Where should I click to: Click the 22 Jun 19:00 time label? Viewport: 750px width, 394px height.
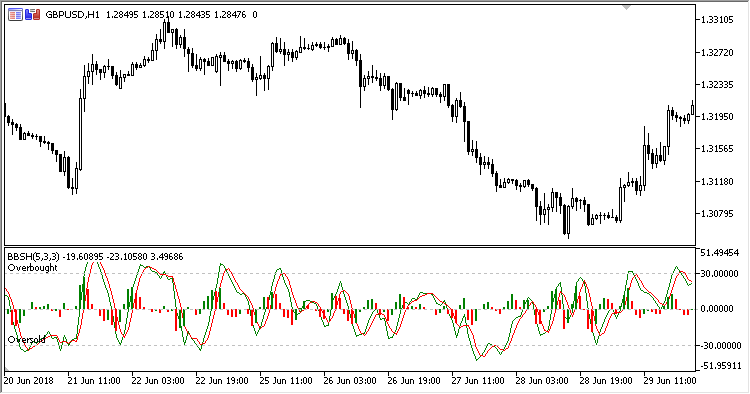(x=222, y=381)
